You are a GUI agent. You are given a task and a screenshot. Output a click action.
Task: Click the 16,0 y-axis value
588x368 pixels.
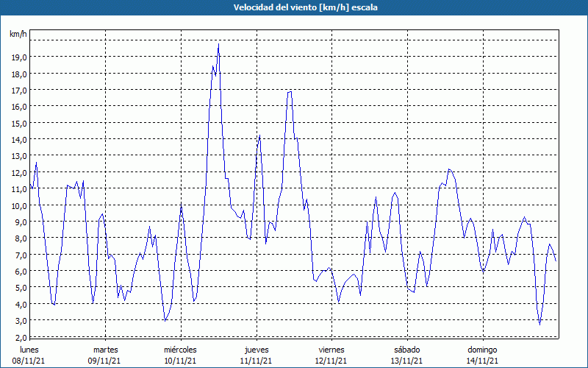tap(19, 107)
